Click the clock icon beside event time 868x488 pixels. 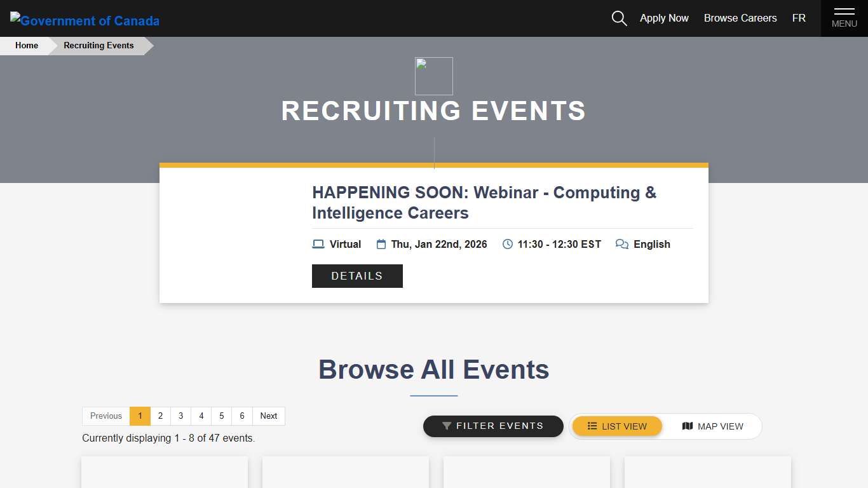[x=507, y=243]
